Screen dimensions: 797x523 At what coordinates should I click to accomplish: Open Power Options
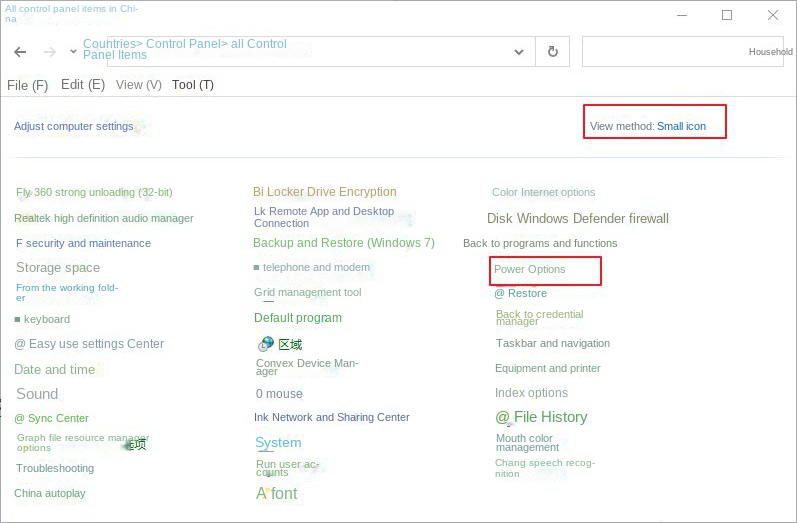(530, 269)
